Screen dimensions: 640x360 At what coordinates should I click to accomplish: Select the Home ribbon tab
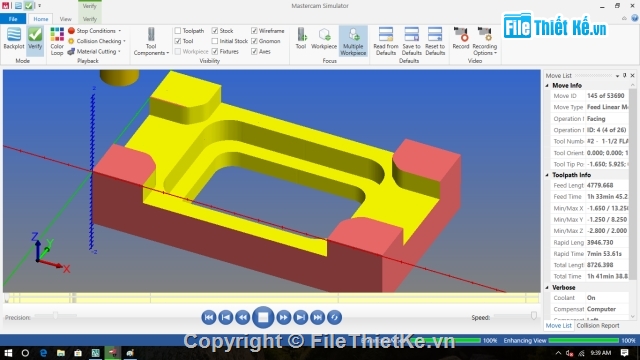(40, 19)
